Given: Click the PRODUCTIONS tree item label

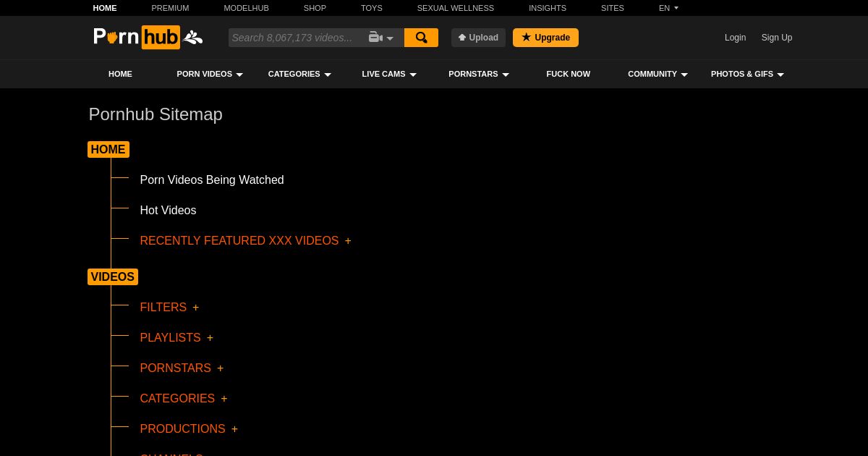Looking at the screenshot, I should pyautogui.click(x=182, y=428).
